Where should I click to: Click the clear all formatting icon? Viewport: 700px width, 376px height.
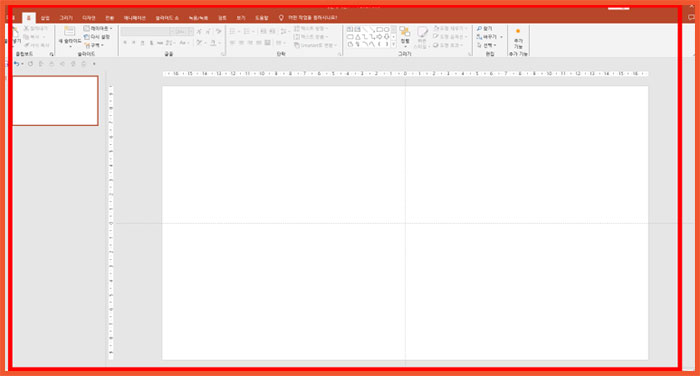(219, 32)
